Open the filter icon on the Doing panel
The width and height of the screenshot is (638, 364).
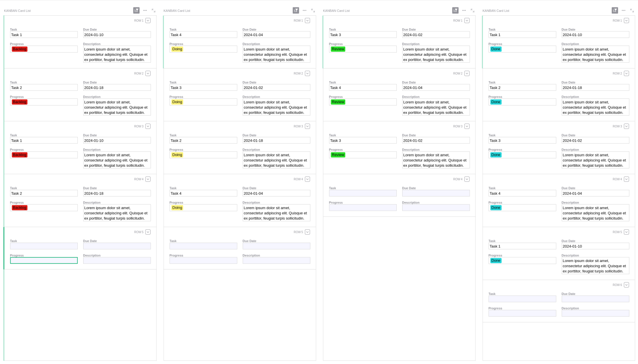(x=295, y=10)
